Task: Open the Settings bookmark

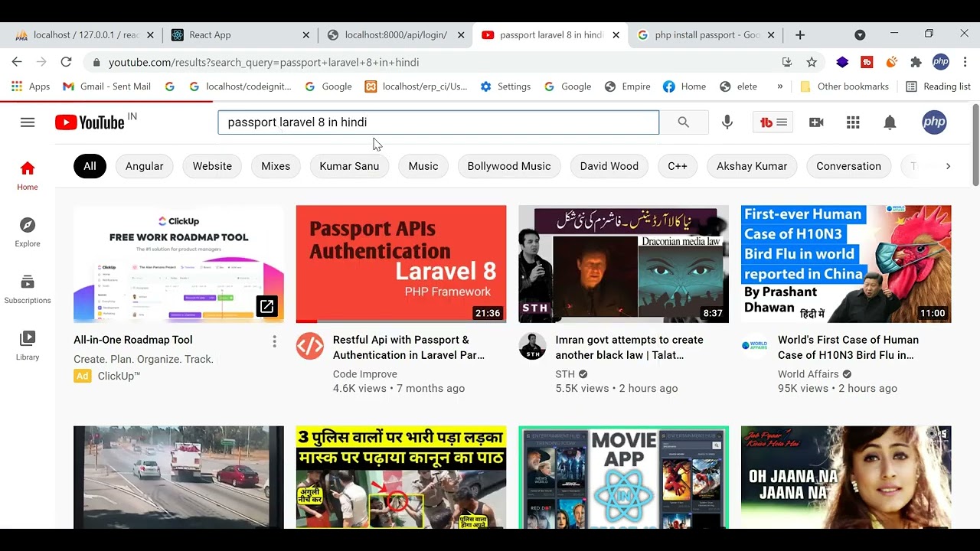Action: click(505, 86)
